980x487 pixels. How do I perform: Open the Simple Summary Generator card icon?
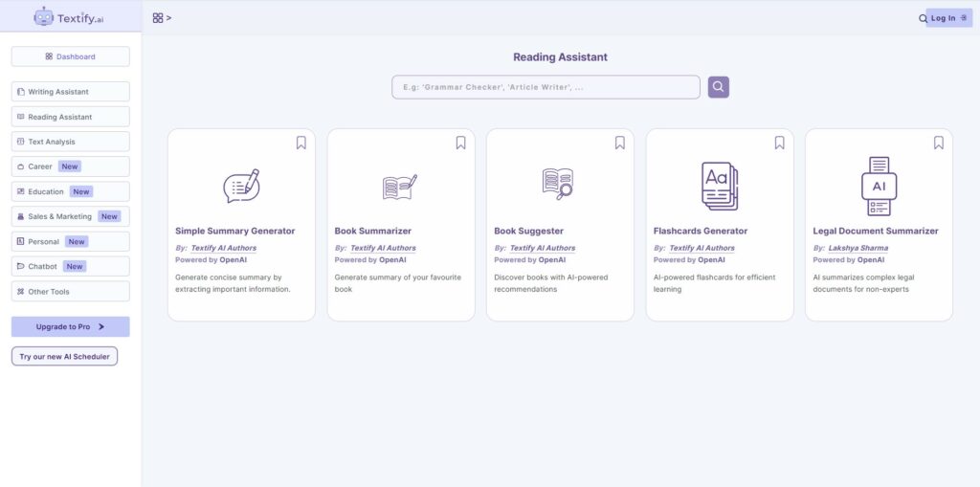point(241,186)
